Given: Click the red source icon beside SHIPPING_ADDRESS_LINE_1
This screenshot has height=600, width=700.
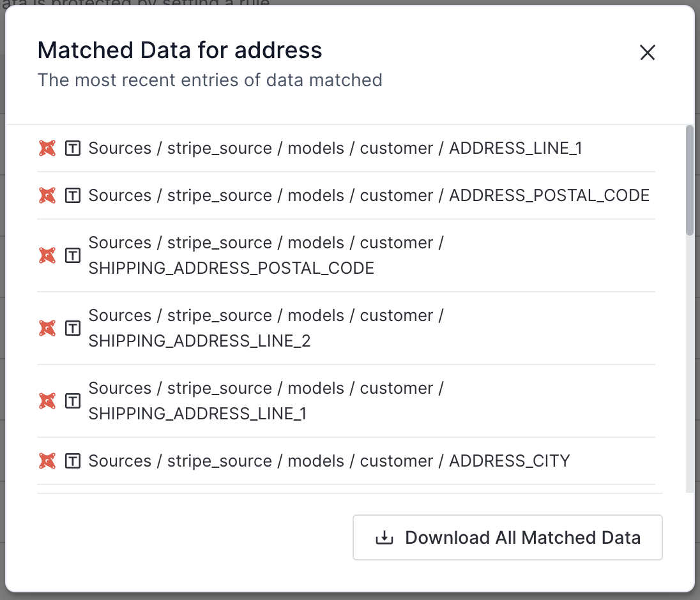Looking at the screenshot, I should pyautogui.click(x=47, y=401).
